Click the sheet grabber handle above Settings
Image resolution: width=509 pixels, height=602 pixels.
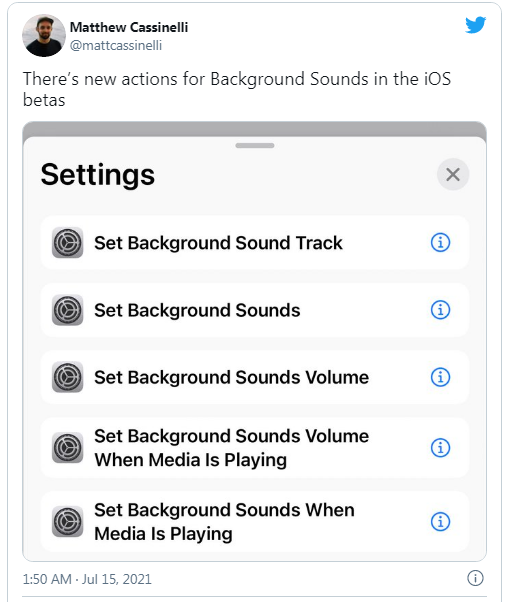[x=255, y=146]
